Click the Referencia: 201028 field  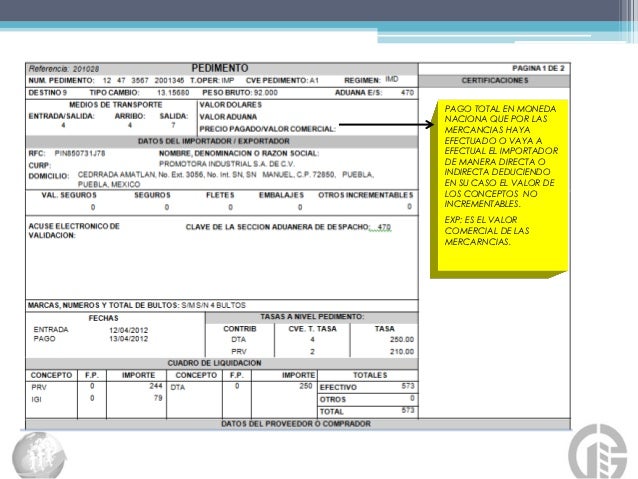point(63,69)
